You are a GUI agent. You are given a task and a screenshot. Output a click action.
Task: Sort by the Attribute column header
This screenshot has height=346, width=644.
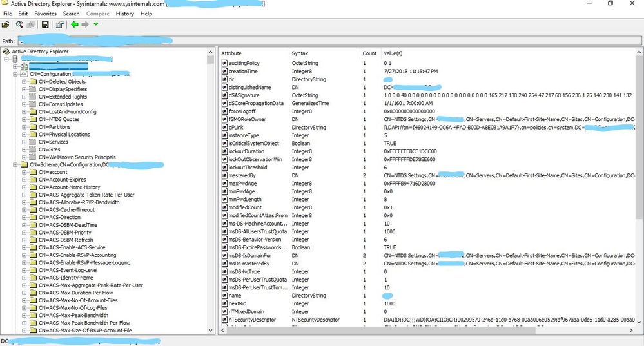(x=254, y=53)
